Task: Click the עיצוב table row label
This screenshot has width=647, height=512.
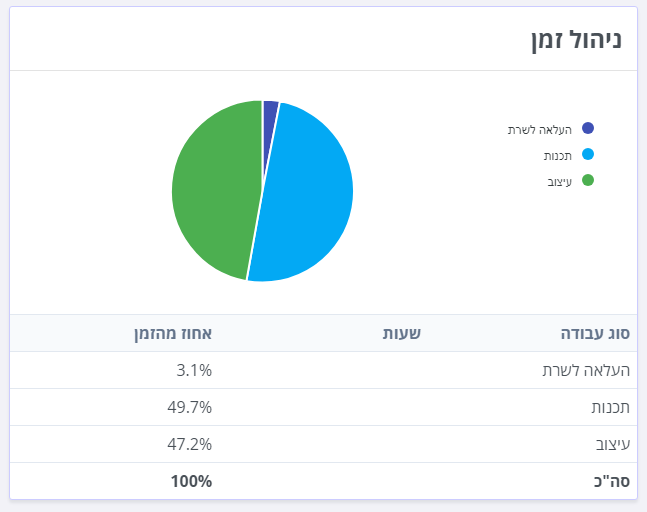Action: 613,444
